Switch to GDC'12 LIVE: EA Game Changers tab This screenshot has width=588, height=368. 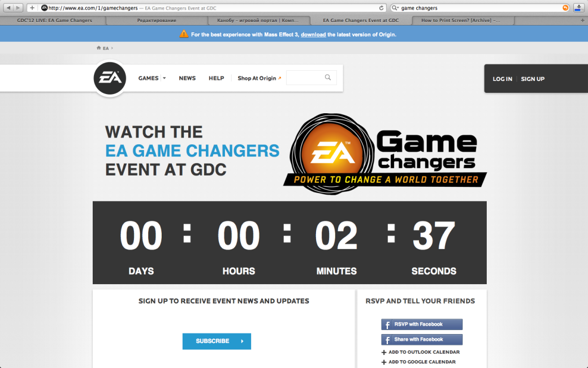[x=54, y=20]
